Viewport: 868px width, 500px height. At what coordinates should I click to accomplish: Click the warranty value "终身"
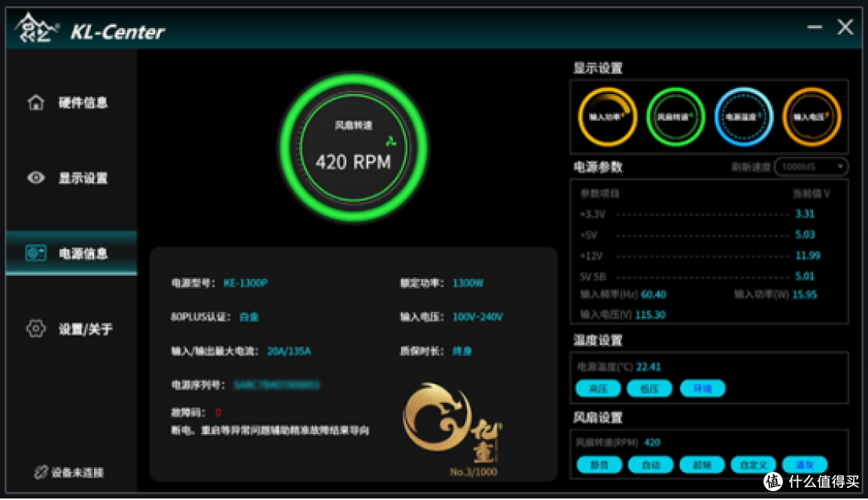click(462, 351)
